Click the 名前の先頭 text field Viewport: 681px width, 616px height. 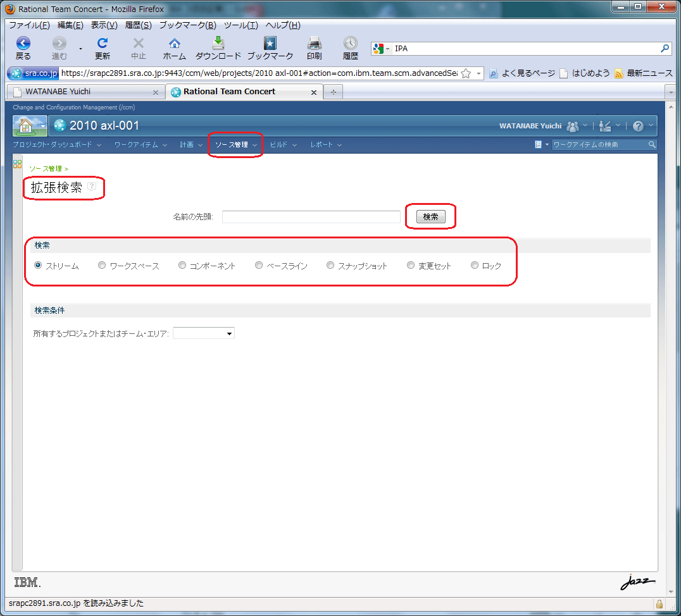311,217
